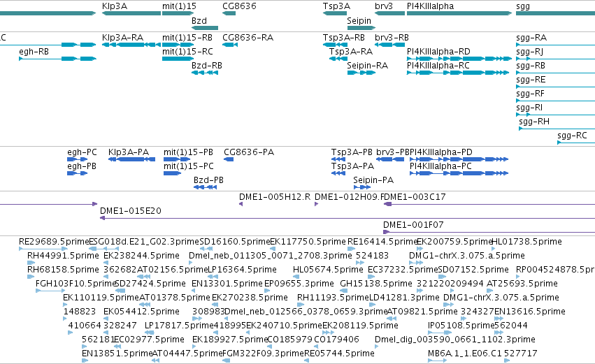Click the 'mit(1)15' gene label

[179, 6]
